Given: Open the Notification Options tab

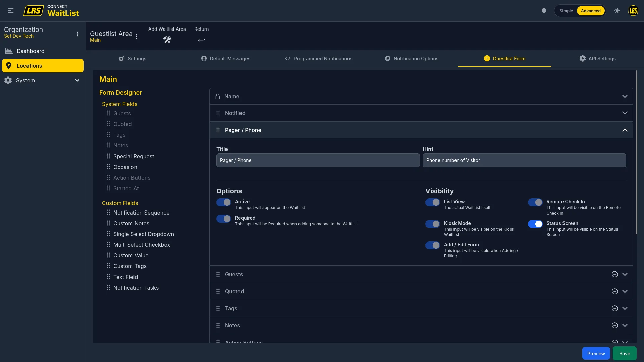Looking at the screenshot, I should (x=412, y=59).
